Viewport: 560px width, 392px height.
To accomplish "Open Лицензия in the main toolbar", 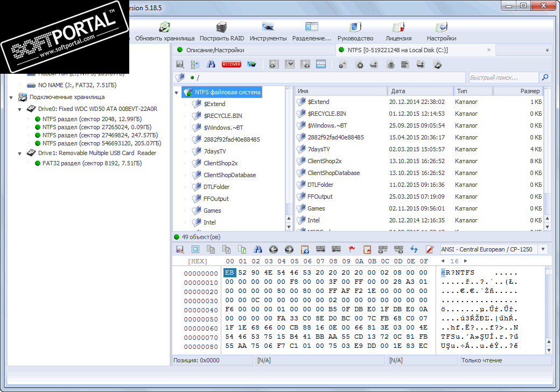I will (x=398, y=31).
